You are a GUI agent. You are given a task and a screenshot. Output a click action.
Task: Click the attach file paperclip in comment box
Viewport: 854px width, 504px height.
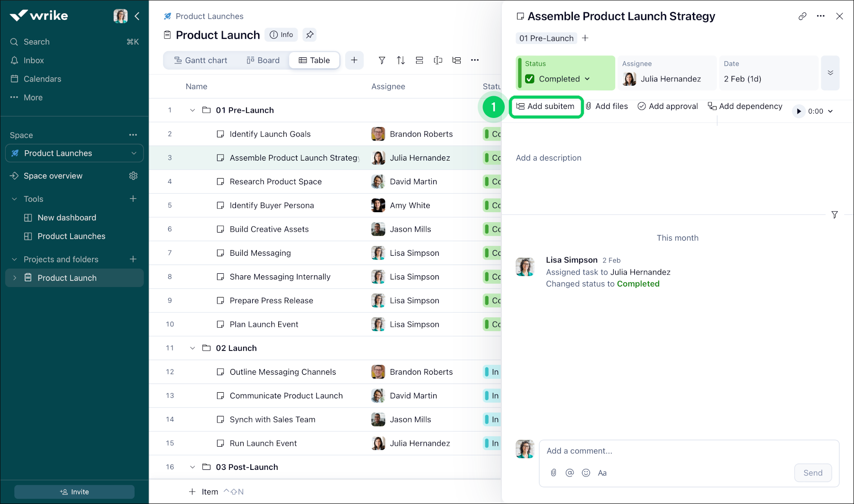(x=554, y=473)
